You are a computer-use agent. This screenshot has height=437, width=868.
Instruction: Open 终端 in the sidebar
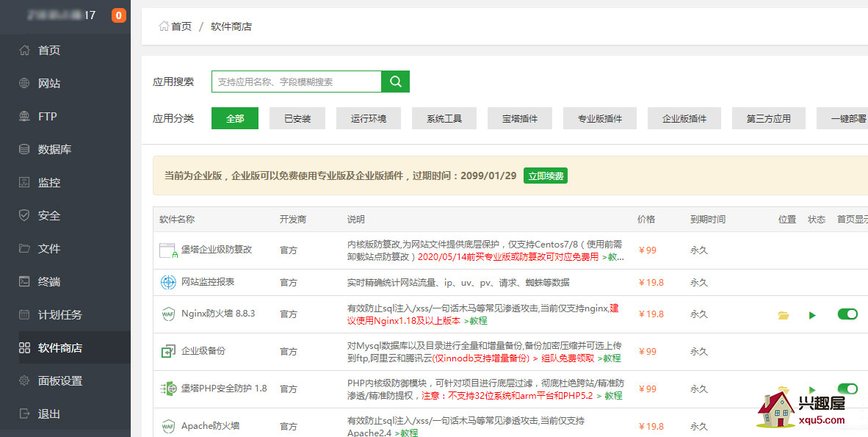coord(65,281)
